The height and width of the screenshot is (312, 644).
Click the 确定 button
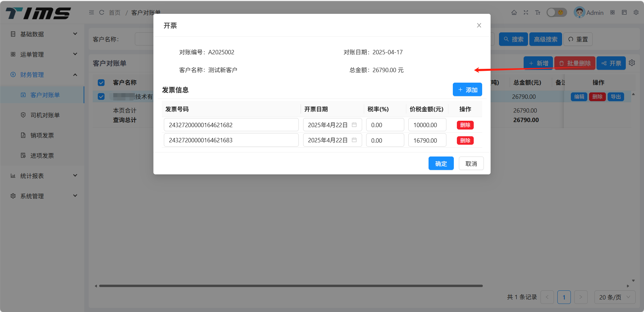pyautogui.click(x=441, y=164)
